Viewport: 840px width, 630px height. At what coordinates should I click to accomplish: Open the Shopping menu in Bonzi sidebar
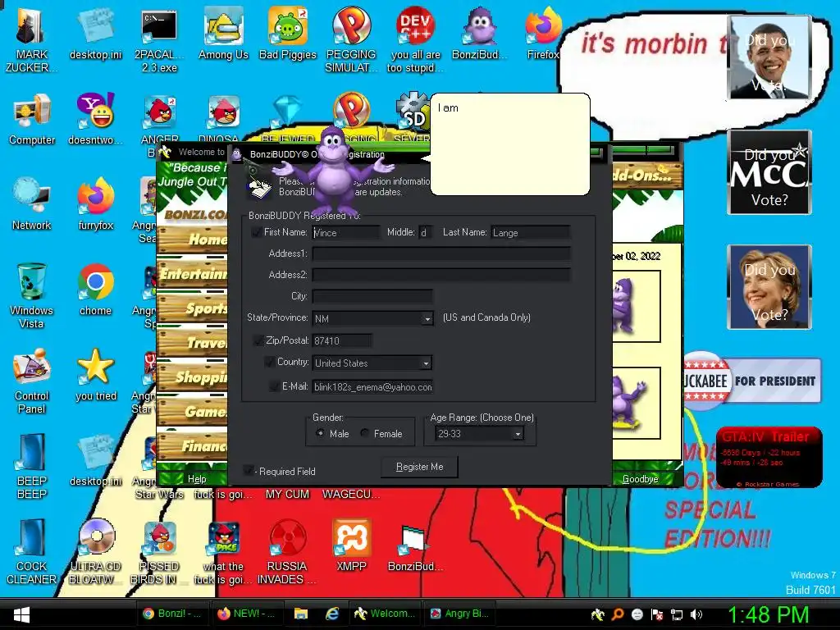pos(192,377)
